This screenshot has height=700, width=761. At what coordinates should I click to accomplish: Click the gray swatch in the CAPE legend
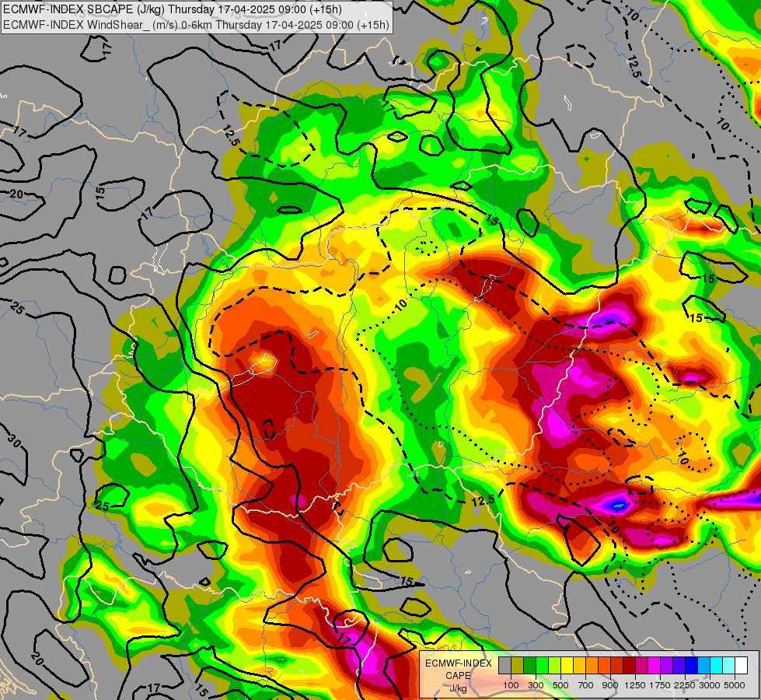pos(504,666)
